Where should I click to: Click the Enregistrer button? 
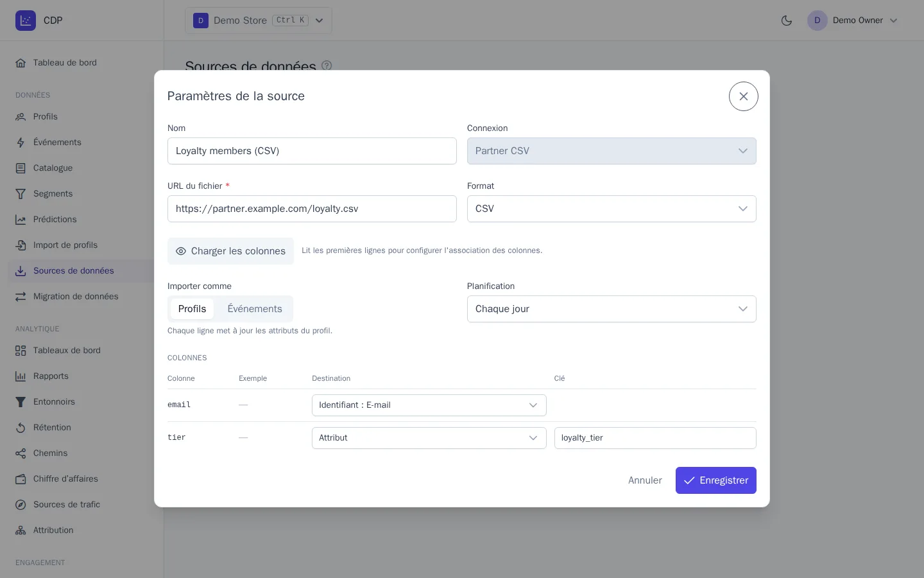click(715, 480)
